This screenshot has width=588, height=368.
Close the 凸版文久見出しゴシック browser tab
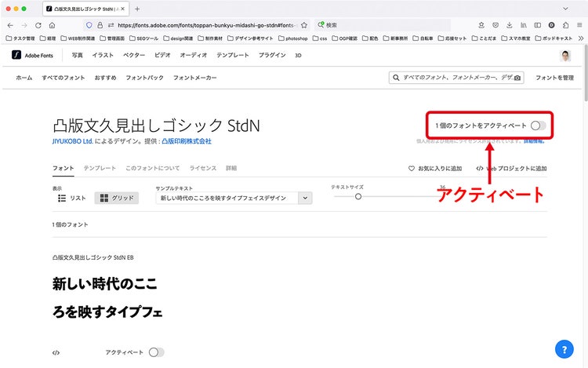(x=122, y=9)
